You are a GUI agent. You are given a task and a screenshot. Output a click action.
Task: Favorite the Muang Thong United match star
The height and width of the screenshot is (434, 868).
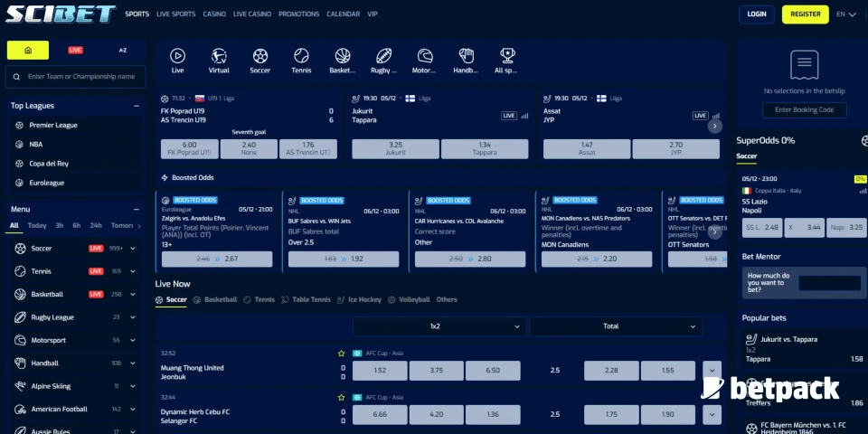(x=342, y=354)
